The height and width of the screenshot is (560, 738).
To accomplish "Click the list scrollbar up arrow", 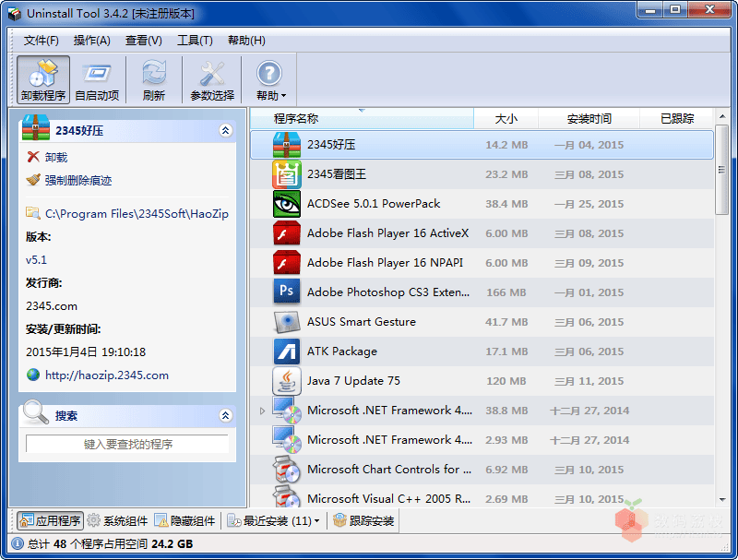I will coord(722,116).
